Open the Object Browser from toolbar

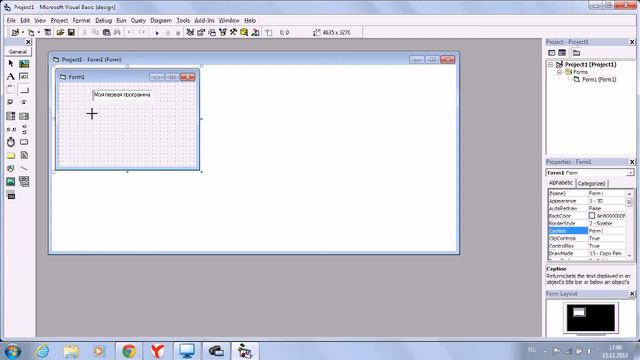222,32
